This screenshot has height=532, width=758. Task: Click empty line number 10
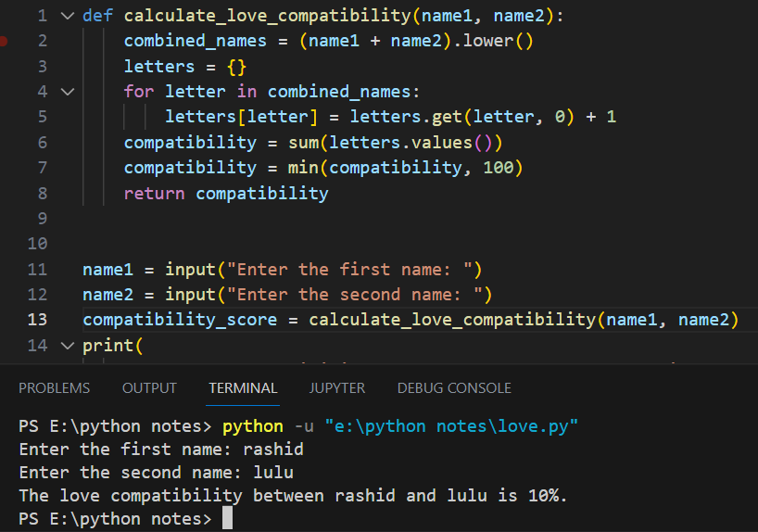(x=38, y=243)
